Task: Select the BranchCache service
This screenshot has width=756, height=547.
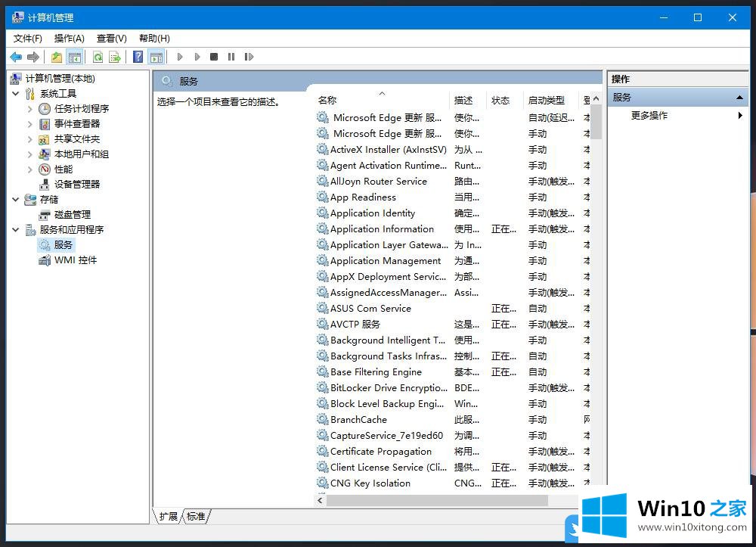Action: click(358, 420)
